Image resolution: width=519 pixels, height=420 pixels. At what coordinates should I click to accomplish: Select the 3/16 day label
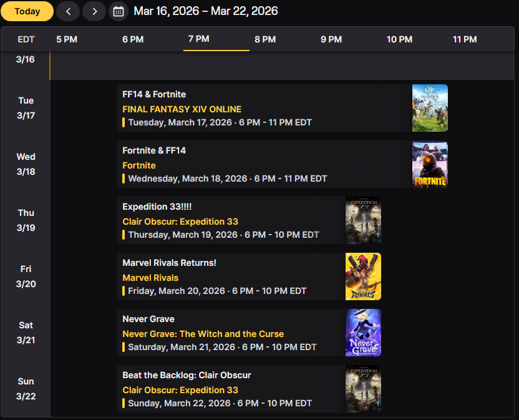click(26, 60)
